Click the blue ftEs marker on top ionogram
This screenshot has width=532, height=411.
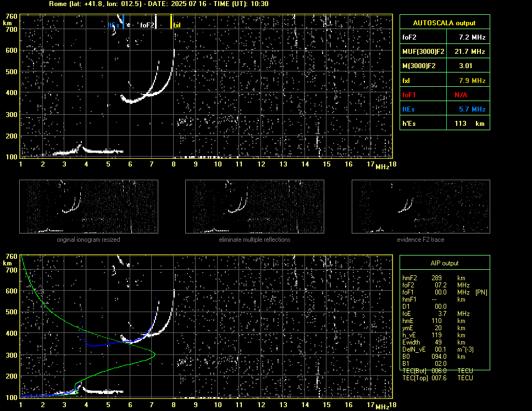tap(124, 21)
